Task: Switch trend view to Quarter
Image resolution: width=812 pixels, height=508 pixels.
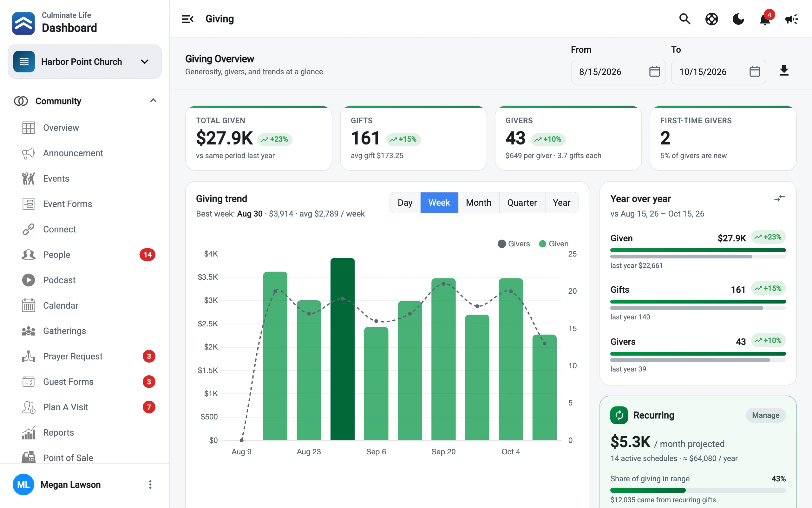Action: (x=522, y=203)
